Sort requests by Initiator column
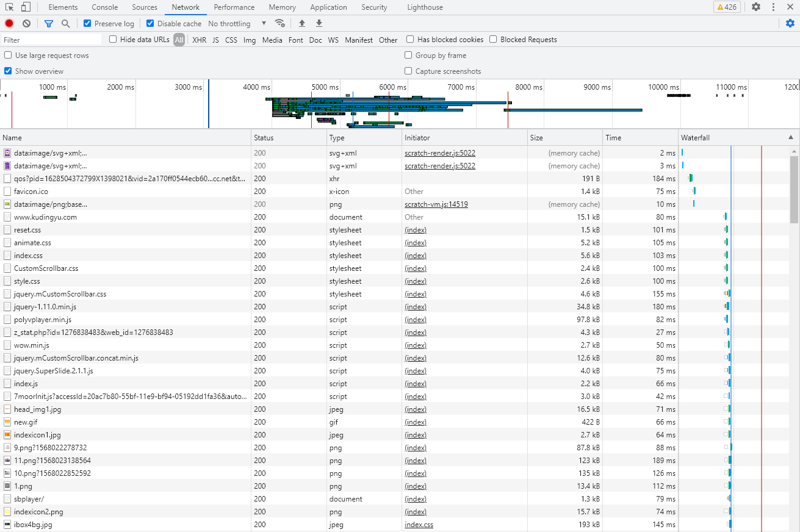 click(464, 138)
